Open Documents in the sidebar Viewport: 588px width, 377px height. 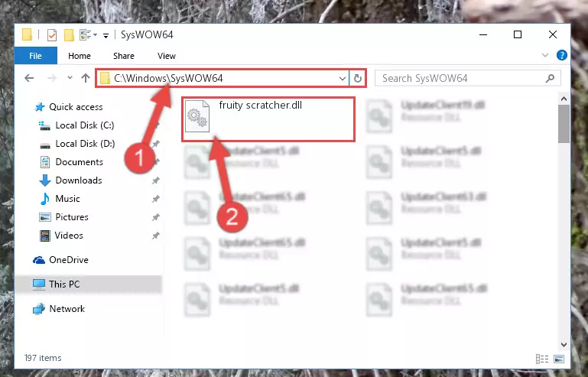[79, 162]
